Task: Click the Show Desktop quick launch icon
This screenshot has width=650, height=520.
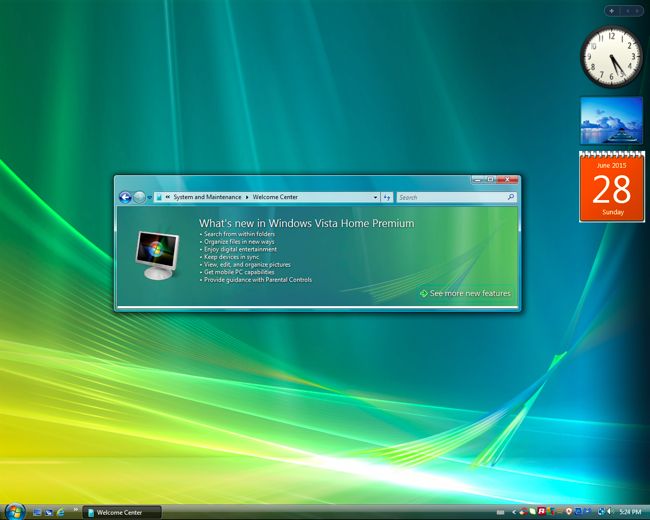Action: pos(37,512)
